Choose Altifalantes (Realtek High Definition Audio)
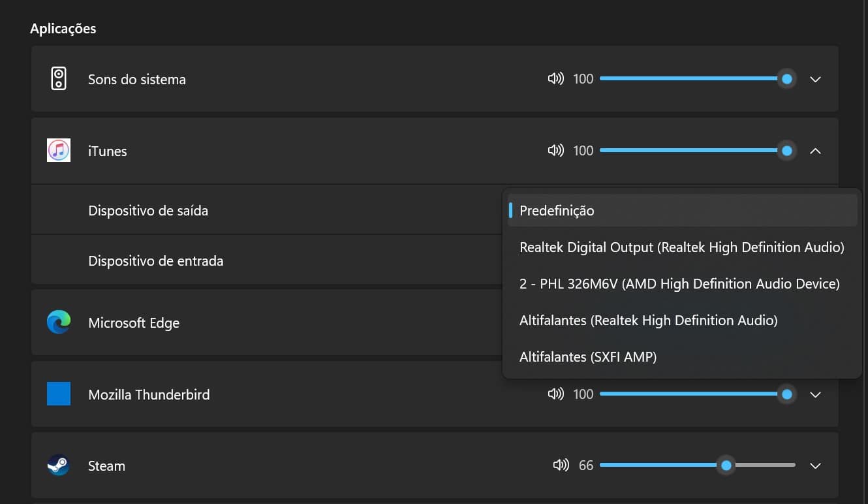Viewport: 868px width, 504px height. tap(649, 321)
